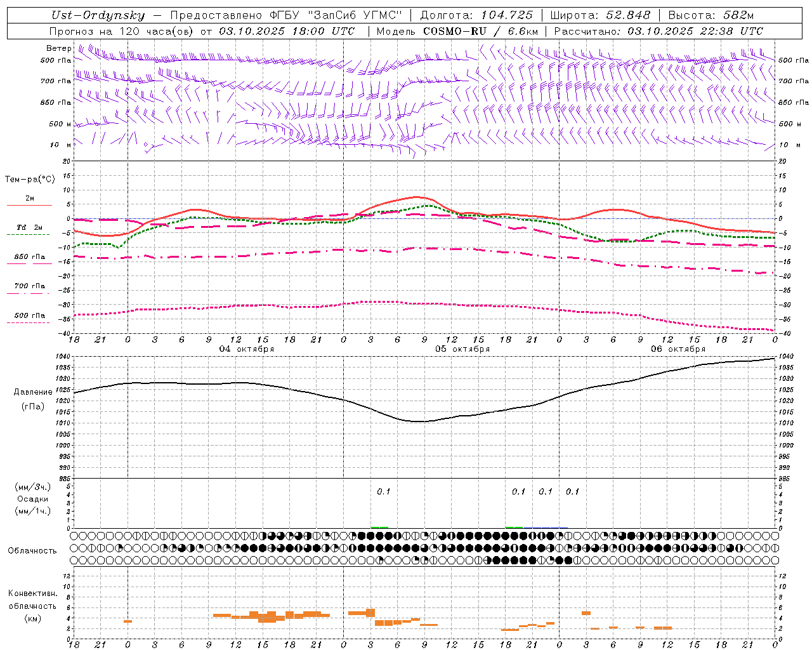Click the 0.1 precipitation value before 6h 05 октября

pos(384,492)
